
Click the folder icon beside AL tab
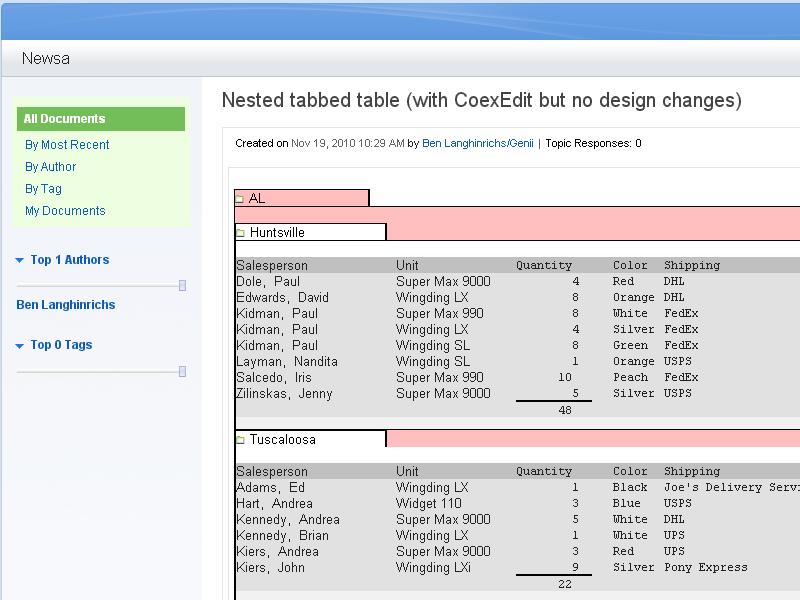(x=240, y=199)
